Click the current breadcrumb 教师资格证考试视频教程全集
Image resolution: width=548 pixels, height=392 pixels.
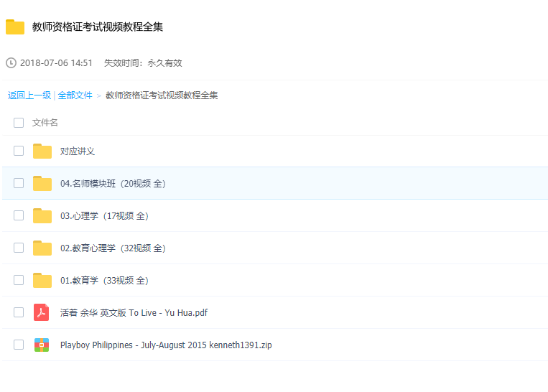coord(162,95)
